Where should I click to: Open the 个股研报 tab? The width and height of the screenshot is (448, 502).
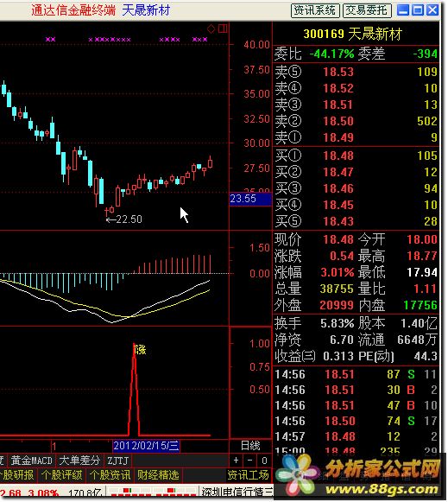17,475
